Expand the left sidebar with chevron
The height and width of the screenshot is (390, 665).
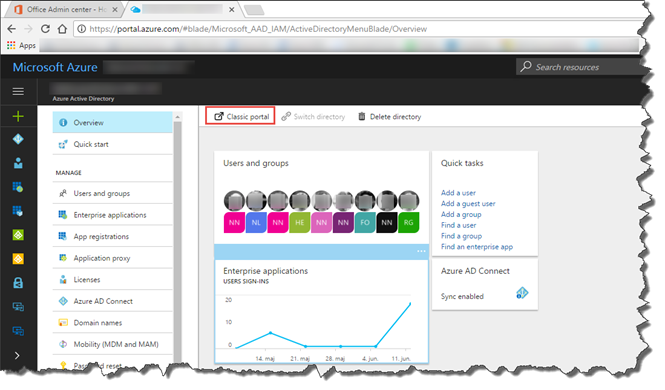point(17,355)
